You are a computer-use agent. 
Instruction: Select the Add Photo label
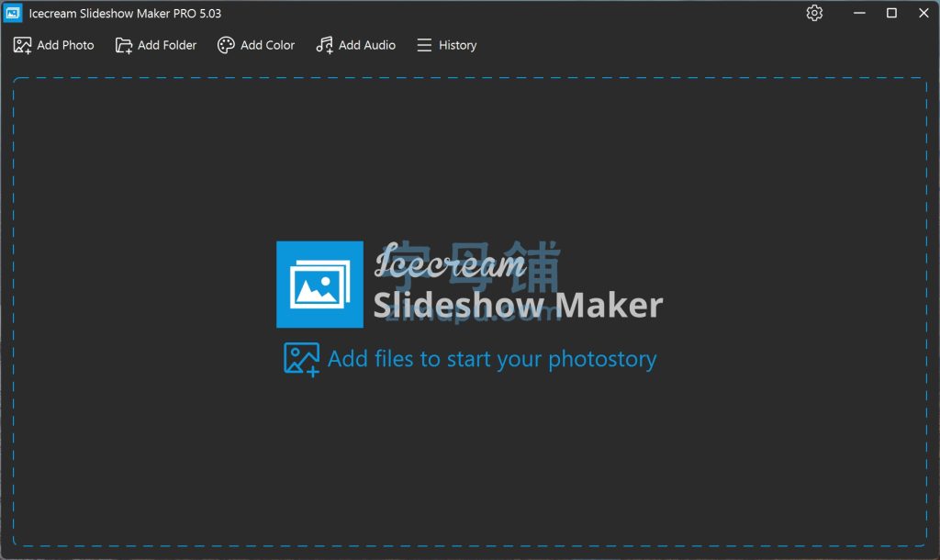tap(65, 46)
